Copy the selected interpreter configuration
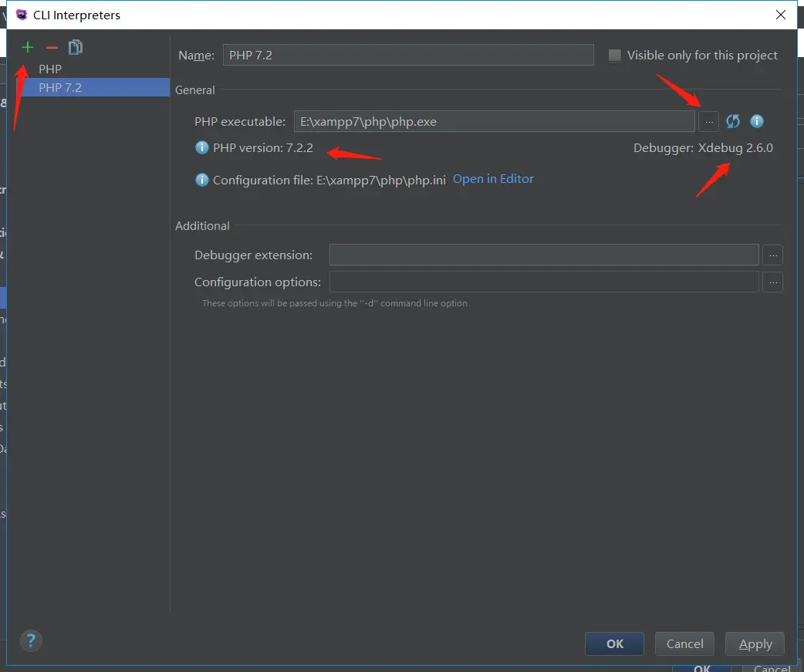Viewport: 804px width, 672px height. [76, 47]
